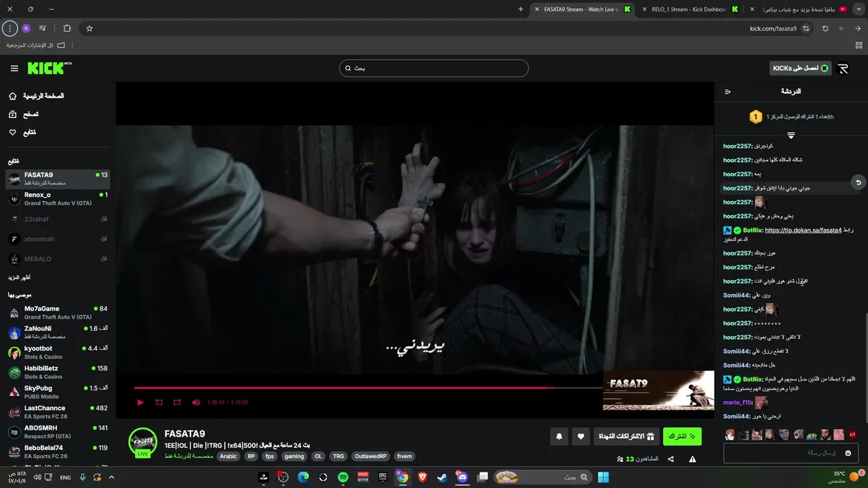
Task: Click the RP stream tag
Action: [252, 456]
